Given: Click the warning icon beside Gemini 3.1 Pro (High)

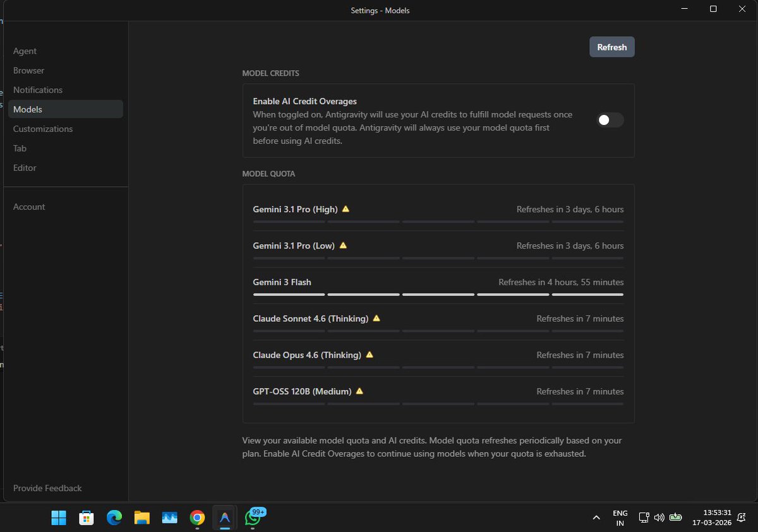Looking at the screenshot, I should (x=346, y=209).
